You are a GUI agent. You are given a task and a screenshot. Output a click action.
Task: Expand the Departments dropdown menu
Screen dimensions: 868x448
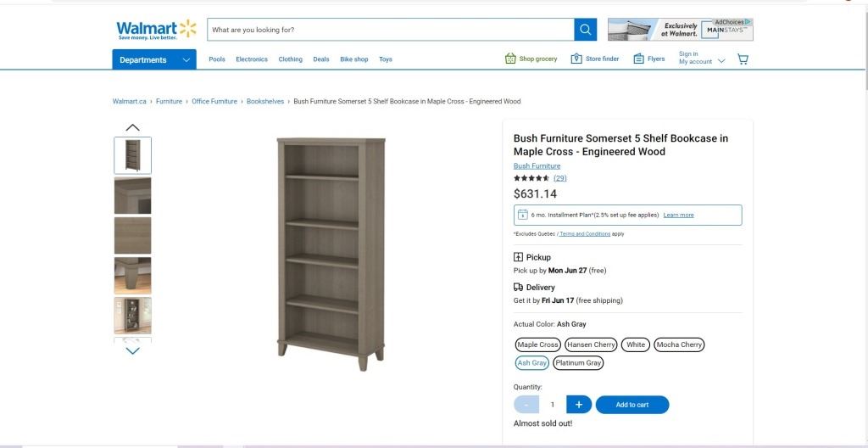(154, 60)
